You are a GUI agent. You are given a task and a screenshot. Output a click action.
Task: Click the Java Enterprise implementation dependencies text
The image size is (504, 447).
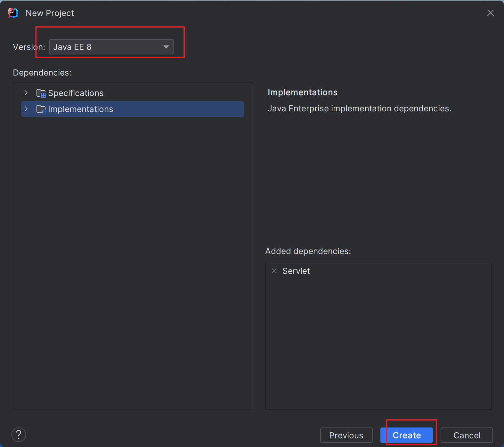pyautogui.click(x=359, y=108)
